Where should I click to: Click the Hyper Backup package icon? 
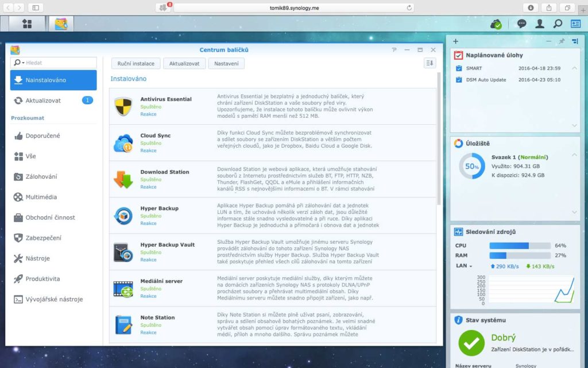pyautogui.click(x=123, y=216)
